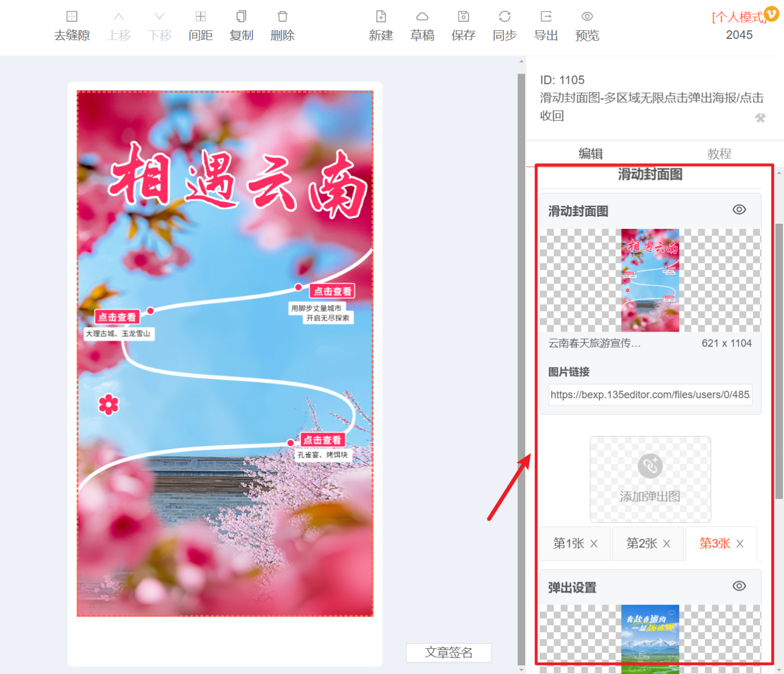Screen dimensions: 784x674
Task: Switch to the 教程 tutorial tab
Action: click(719, 154)
